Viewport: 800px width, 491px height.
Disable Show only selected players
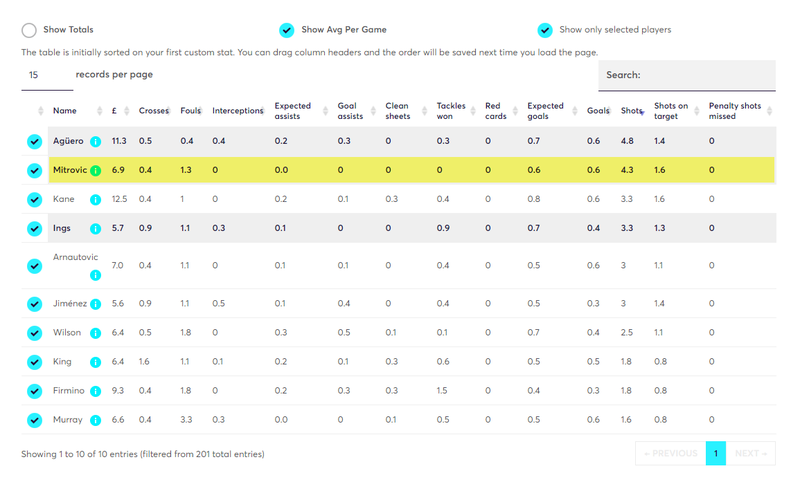pos(545,30)
